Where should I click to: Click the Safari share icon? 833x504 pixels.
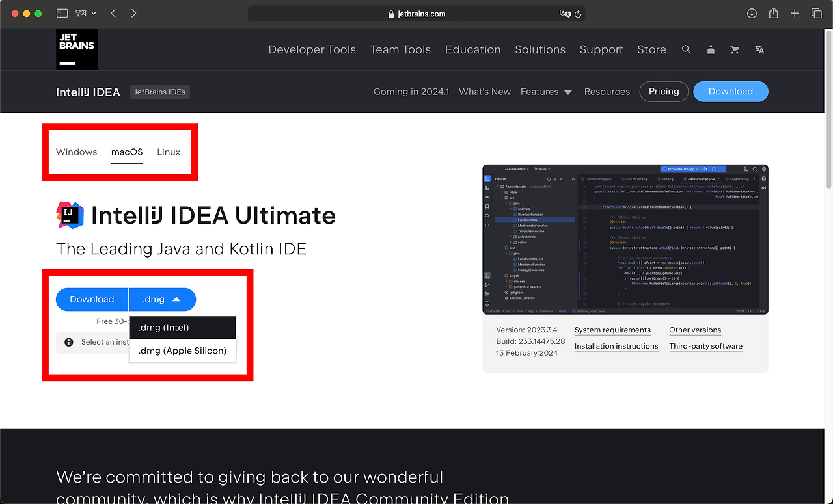click(773, 13)
